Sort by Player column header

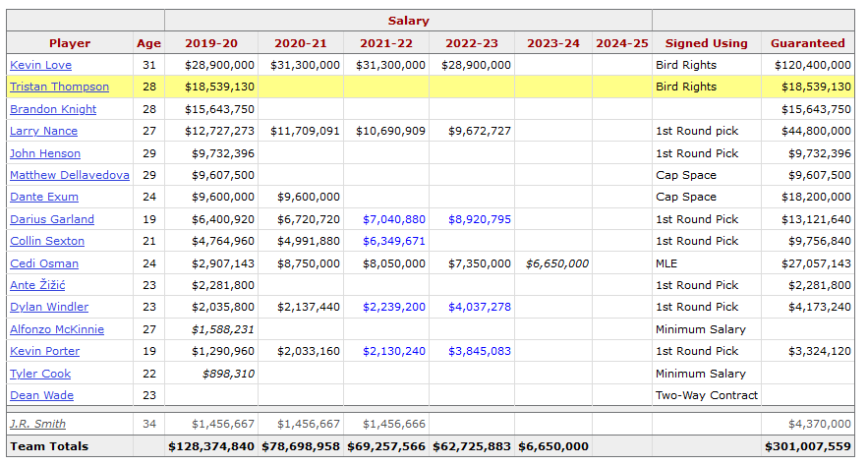point(70,43)
